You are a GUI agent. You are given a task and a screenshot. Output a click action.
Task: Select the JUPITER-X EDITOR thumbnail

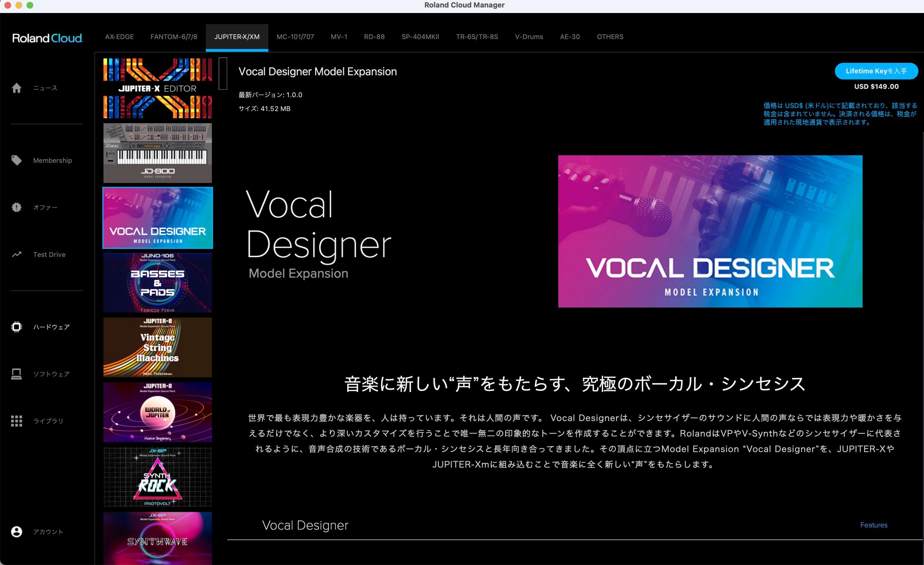click(157, 88)
